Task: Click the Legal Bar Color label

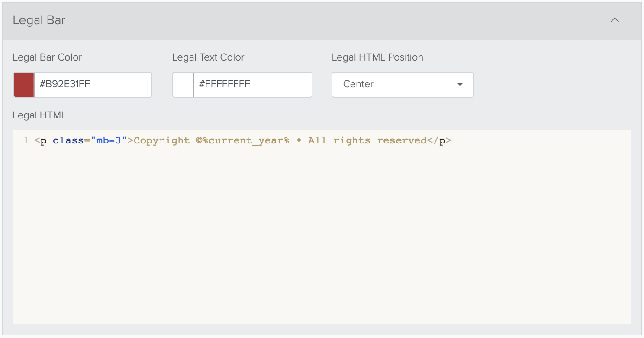Action: (47, 57)
